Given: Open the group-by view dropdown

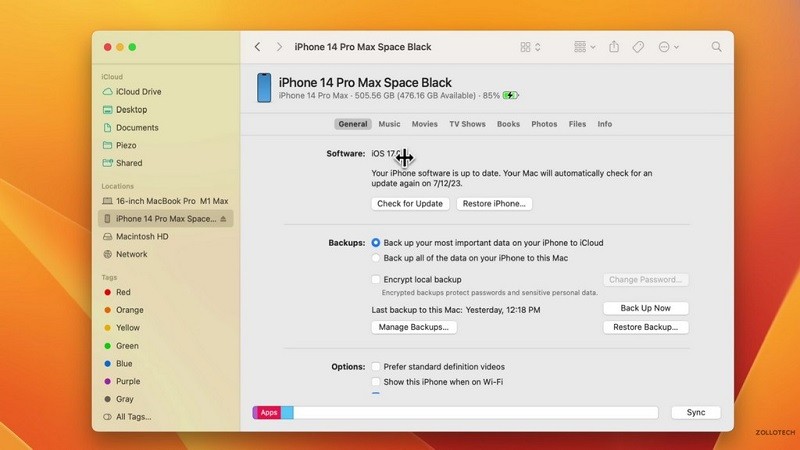Looking at the screenshot, I should point(585,47).
